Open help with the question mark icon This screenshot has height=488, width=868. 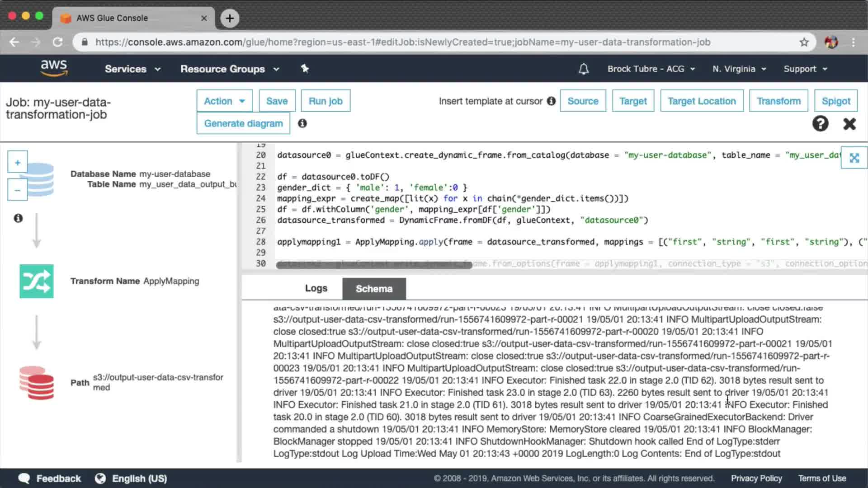click(x=820, y=123)
